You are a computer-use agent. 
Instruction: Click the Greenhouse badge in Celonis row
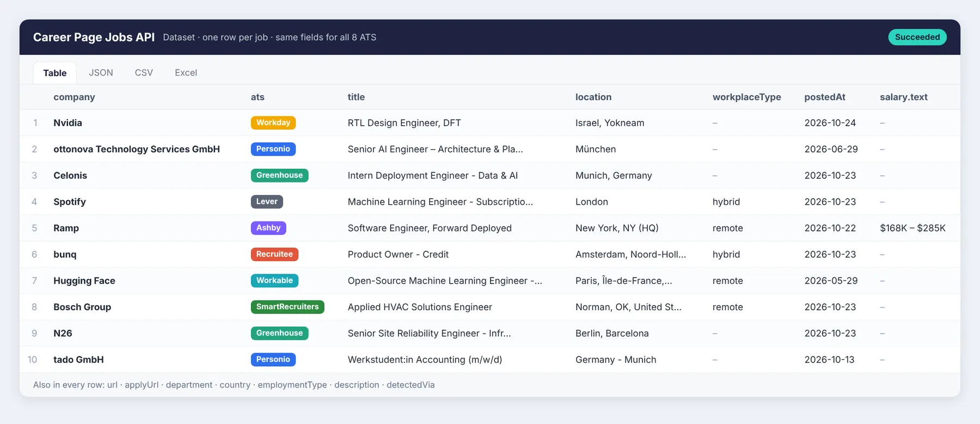279,175
